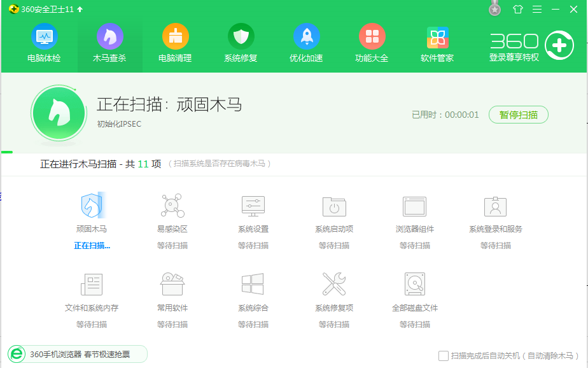Image resolution: width=588 pixels, height=368 pixels.
Task: Open 360手机浏览器 春节极速抢票 banner
Action: pos(78,354)
